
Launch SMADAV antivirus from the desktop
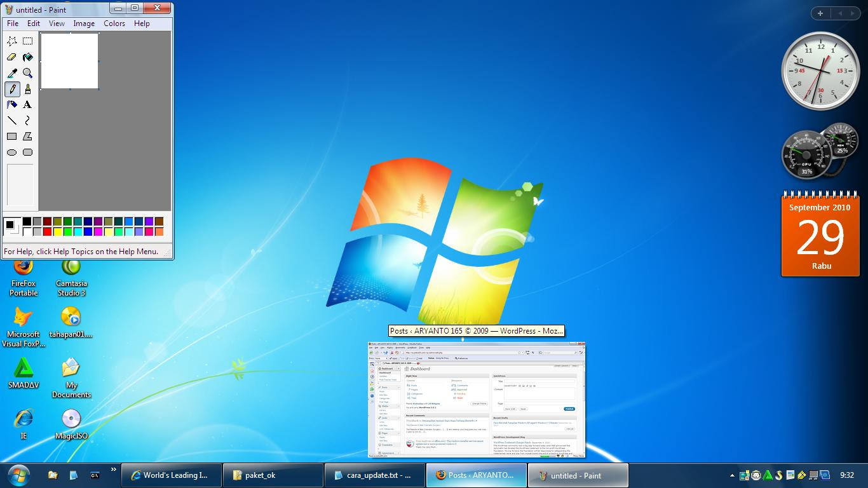[x=24, y=369]
